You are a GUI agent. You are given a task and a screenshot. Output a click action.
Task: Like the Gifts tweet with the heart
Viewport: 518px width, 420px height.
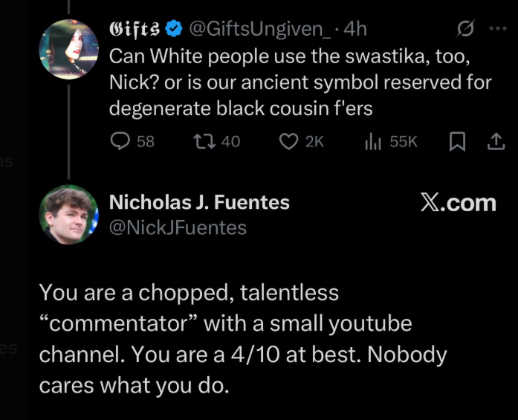tap(288, 141)
